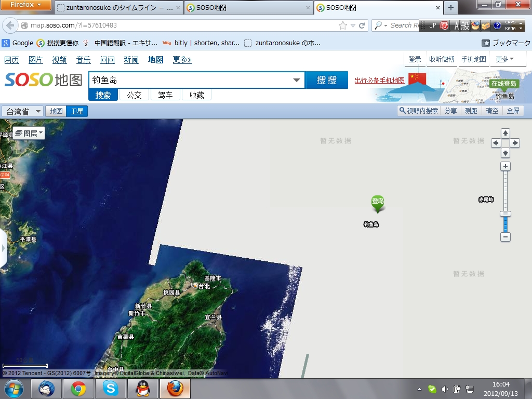Click the 手机地图 link
Screen dimensions: 532x399
click(473, 59)
